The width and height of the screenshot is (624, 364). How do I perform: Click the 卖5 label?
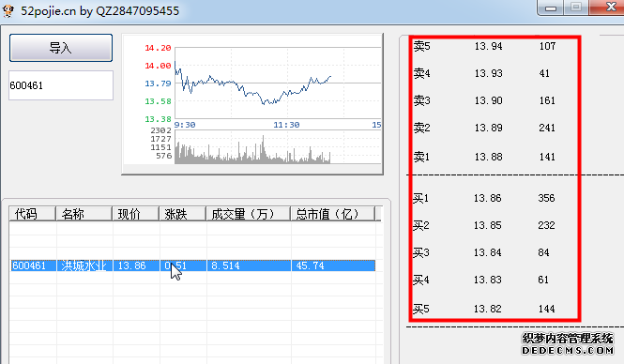click(x=422, y=46)
